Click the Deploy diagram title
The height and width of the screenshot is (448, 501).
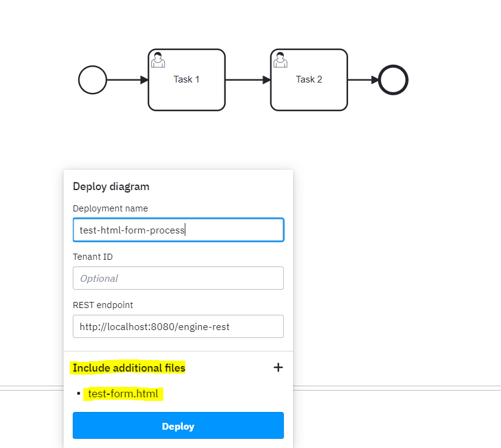(x=111, y=186)
